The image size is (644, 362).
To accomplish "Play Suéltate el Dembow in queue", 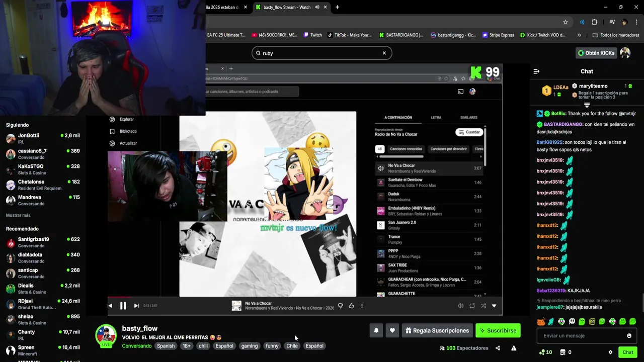I will coord(429,183).
